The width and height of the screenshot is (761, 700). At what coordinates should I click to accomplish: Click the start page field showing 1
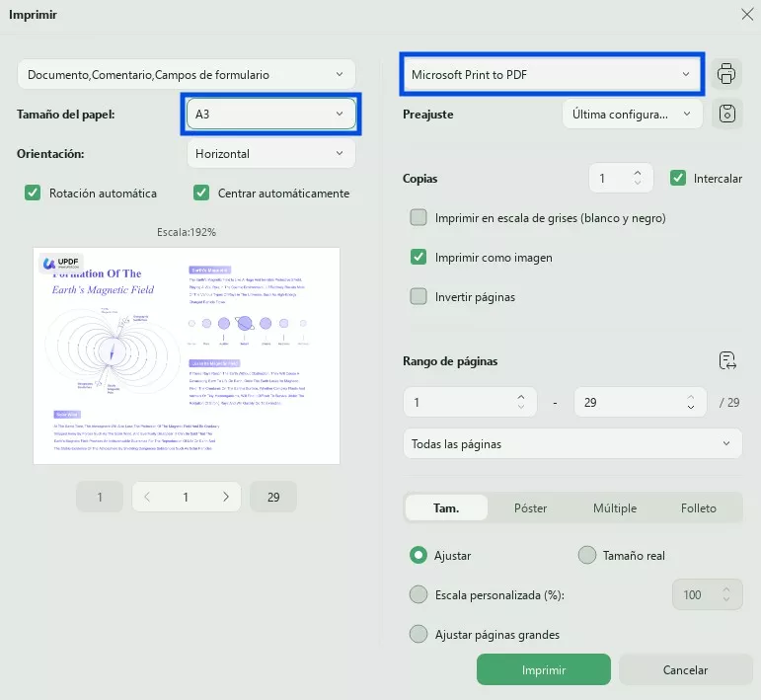point(470,402)
